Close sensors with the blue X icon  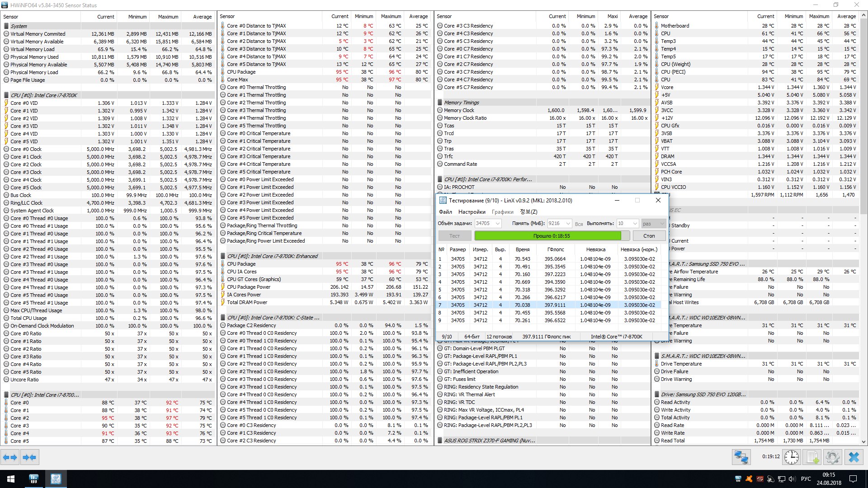(854, 457)
